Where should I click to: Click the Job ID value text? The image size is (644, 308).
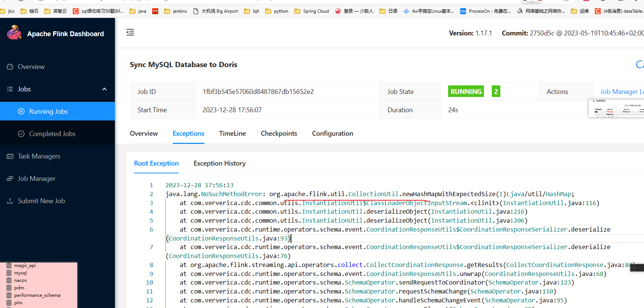pos(258,92)
